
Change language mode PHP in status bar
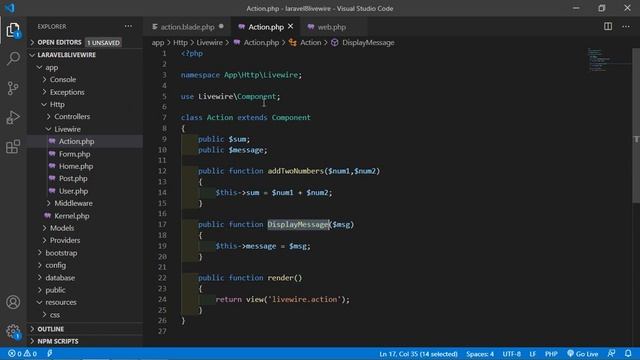click(x=551, y=354)
